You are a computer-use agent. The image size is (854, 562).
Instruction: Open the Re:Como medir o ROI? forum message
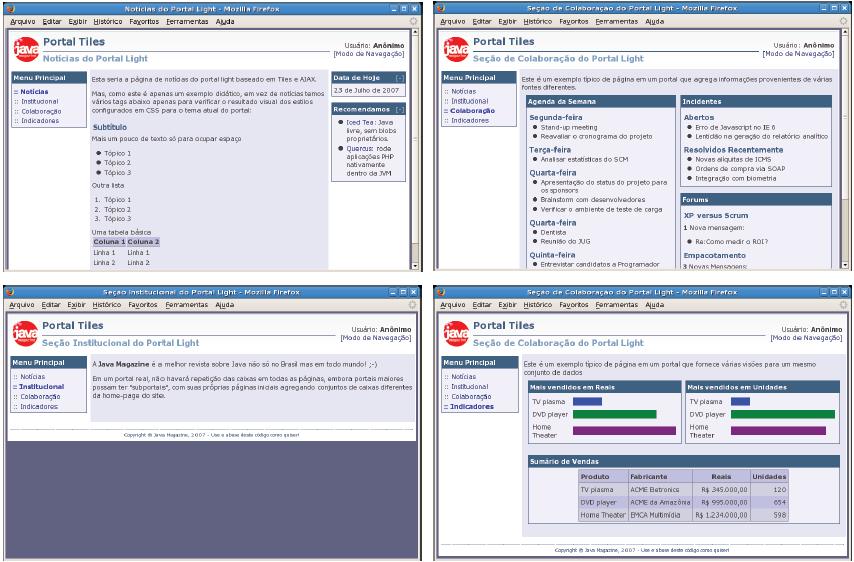pos(730,242)
